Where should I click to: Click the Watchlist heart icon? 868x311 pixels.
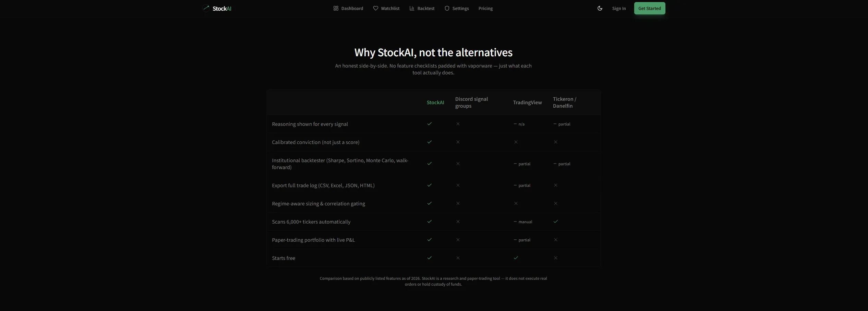[376, 8]
